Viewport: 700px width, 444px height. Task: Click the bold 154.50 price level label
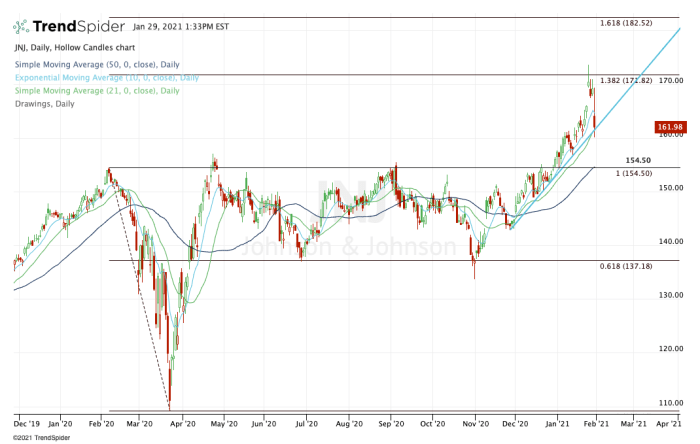[638, 160]
